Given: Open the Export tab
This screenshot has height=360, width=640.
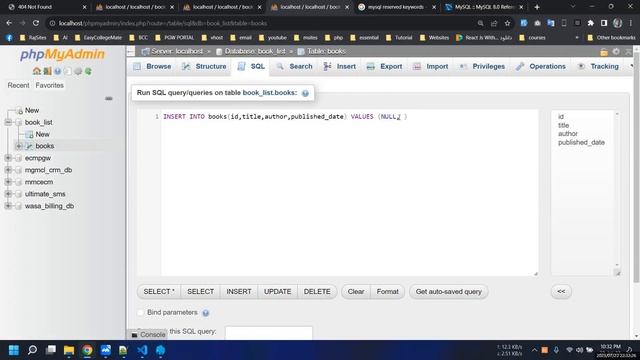Looking at the screenshot, I should (384, 67).
